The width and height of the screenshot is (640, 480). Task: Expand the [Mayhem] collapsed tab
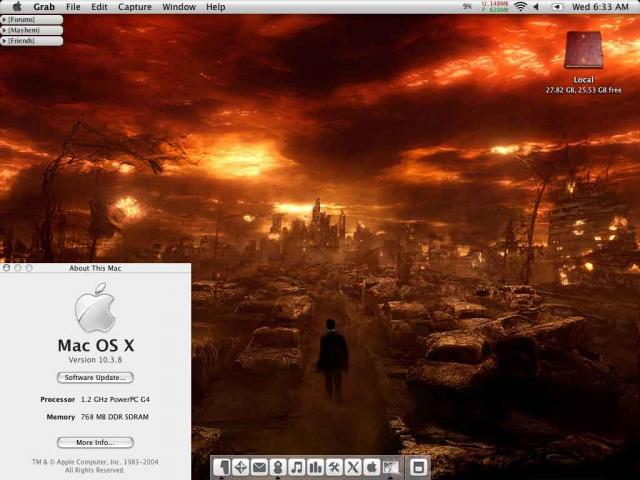click(31, 30)
